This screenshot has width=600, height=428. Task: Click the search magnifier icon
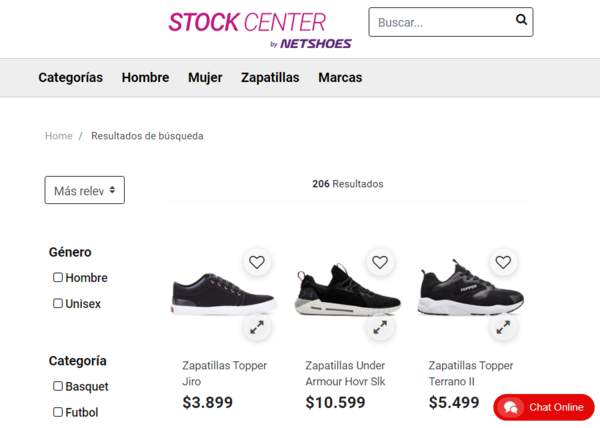pyautogui.click(x=521, y=21)
